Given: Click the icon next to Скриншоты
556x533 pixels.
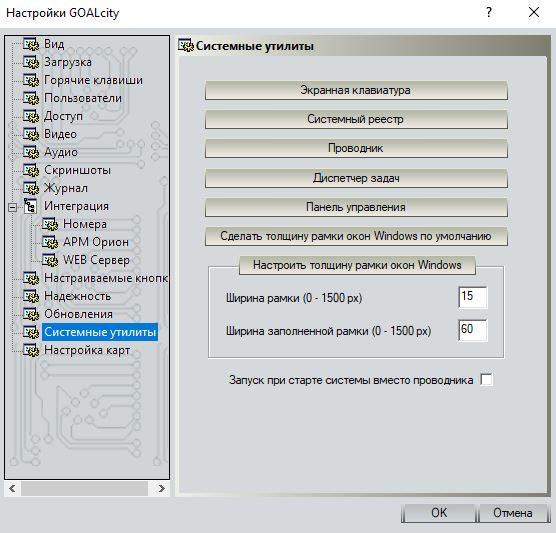Looking at the screenshot, I should pyautogui.click(x=31, y=171).
